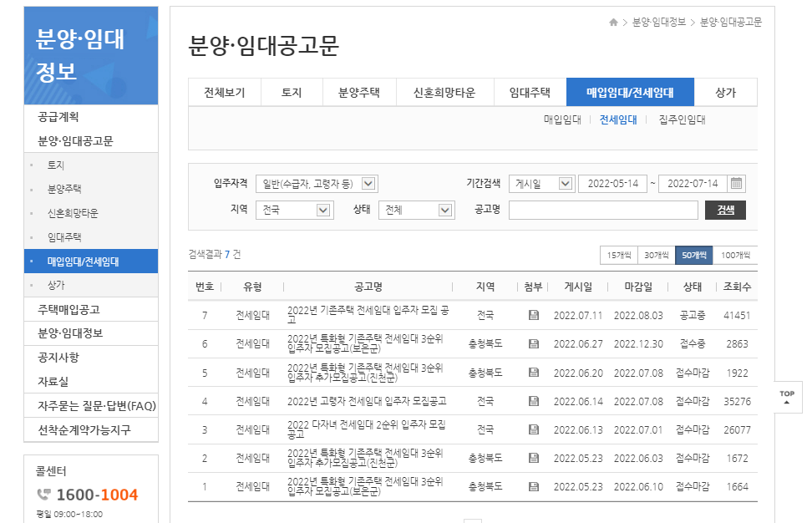The width and height of the screenshot is (812, 523).
Task: Switch to the 상가 tab
Action: click(x=723, y=92)
